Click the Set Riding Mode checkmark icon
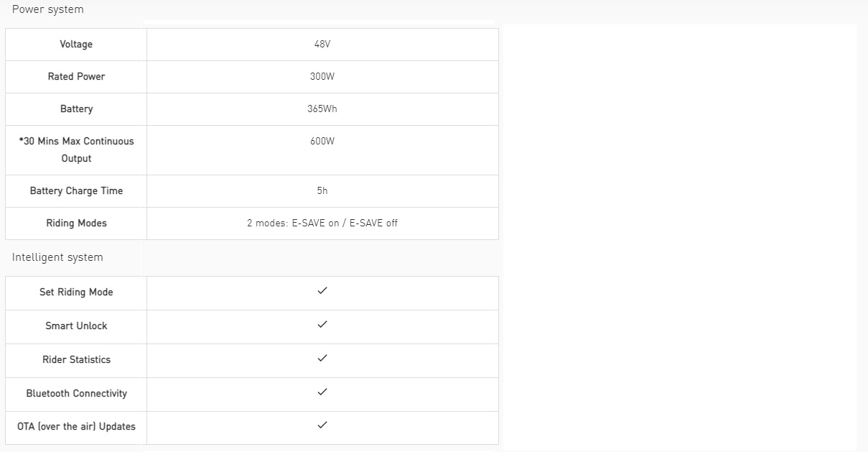Image resolution: width=868 pixels, height=452 pixels. (322, 290)
